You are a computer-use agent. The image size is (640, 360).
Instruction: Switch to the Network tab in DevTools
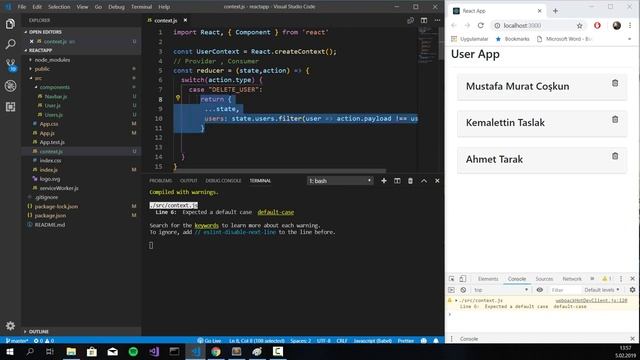[572, 279]
